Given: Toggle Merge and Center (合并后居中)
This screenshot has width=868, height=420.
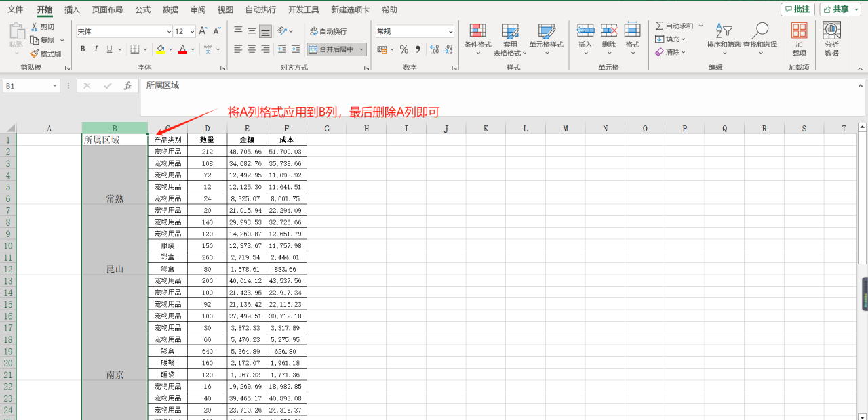Looking at the screenshot, I should (x=332, y=49).
